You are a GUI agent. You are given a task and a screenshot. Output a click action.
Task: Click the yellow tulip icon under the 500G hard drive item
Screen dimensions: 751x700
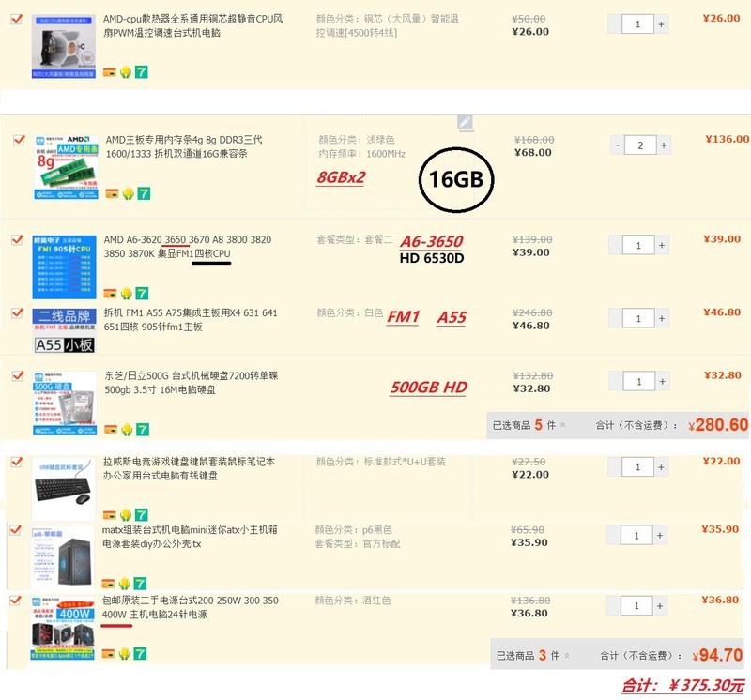127,429
